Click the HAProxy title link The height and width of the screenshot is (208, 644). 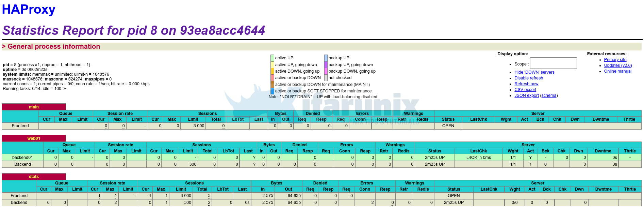click(29, 9)
